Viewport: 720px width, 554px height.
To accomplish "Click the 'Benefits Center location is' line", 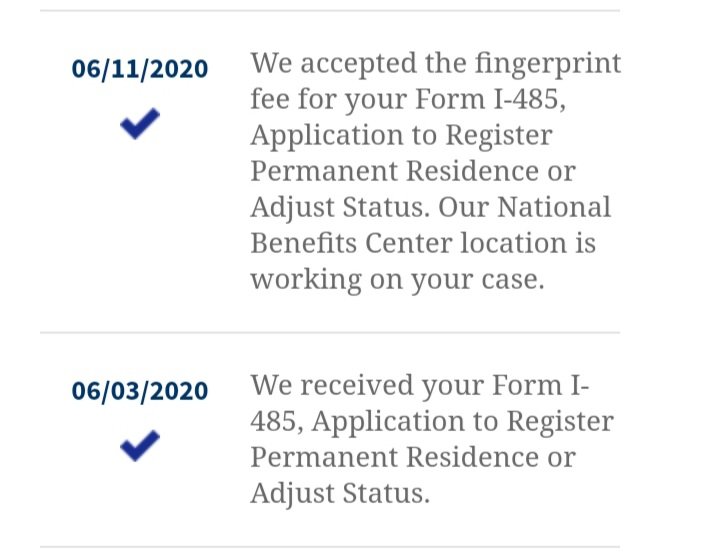I will 423,243.
